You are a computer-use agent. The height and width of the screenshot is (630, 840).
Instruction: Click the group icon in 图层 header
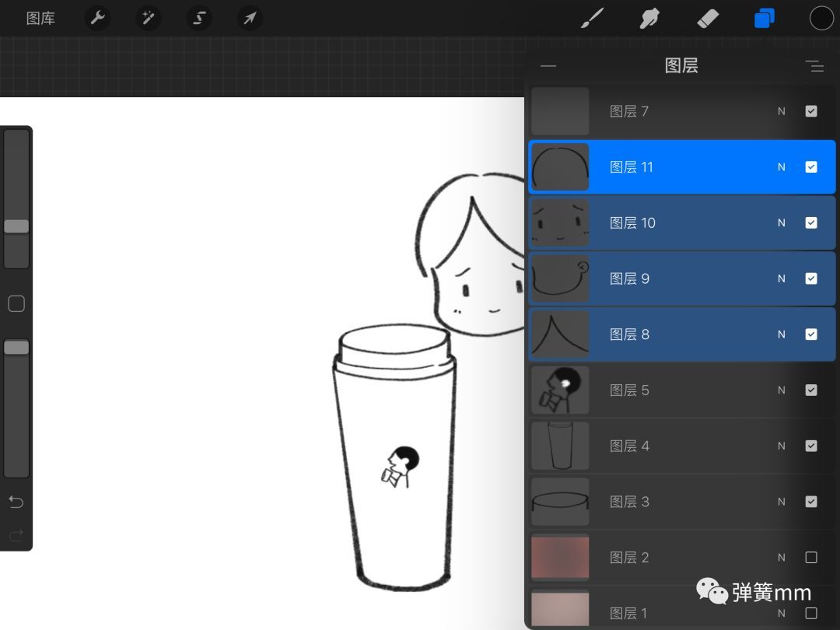[x=814, y=66]
